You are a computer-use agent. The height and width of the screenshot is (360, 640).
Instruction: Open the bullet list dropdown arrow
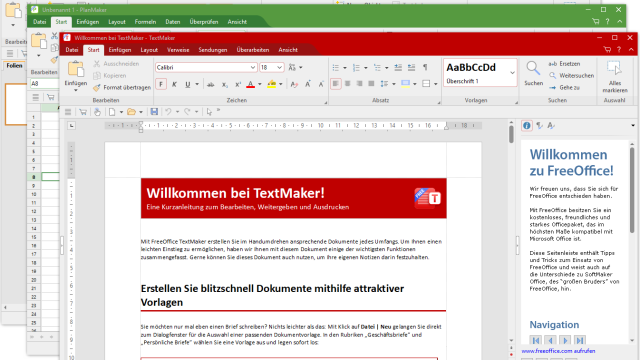[x=344, y=68]
